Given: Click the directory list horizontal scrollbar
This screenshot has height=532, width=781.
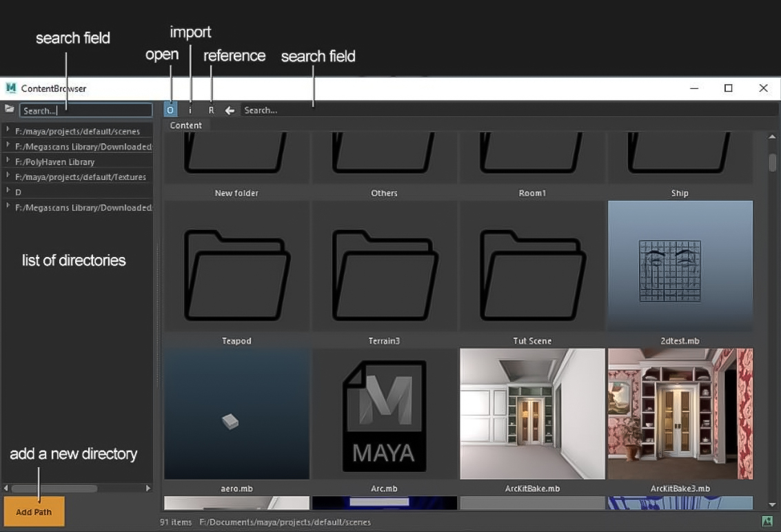Looking at the screenshot, I should pos(54,489).
